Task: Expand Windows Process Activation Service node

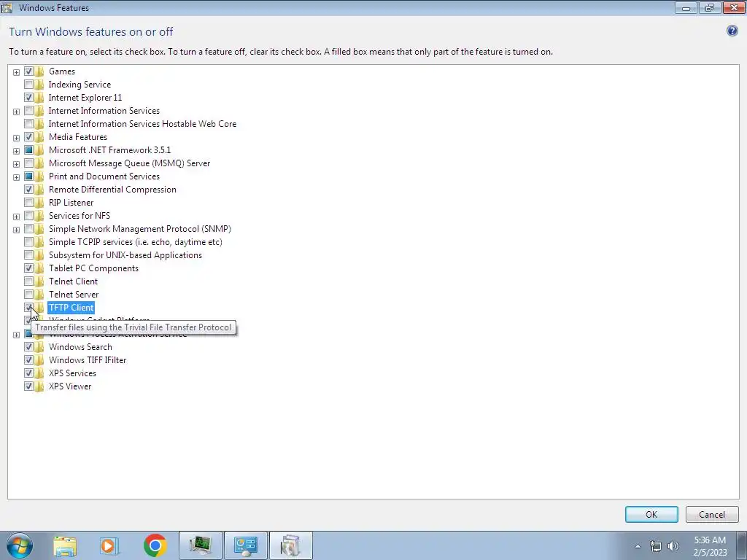Action: [16, 335]
